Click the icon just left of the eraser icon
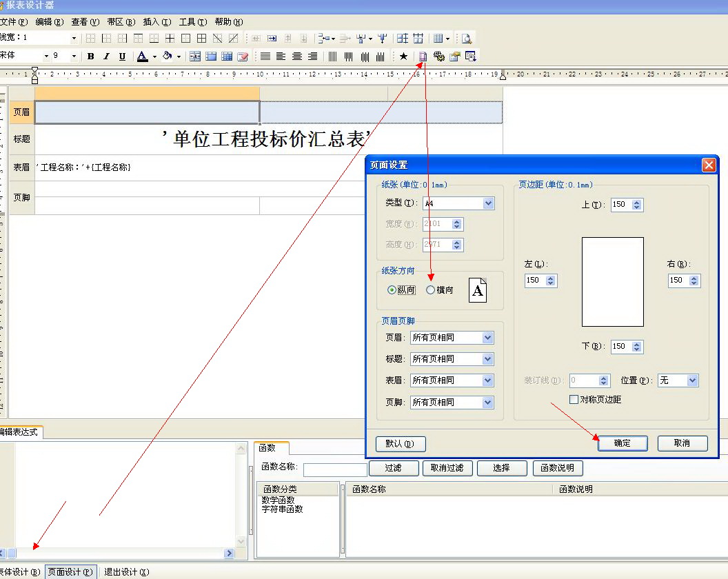This screenshot has height=579, width=728. point(227,57)
